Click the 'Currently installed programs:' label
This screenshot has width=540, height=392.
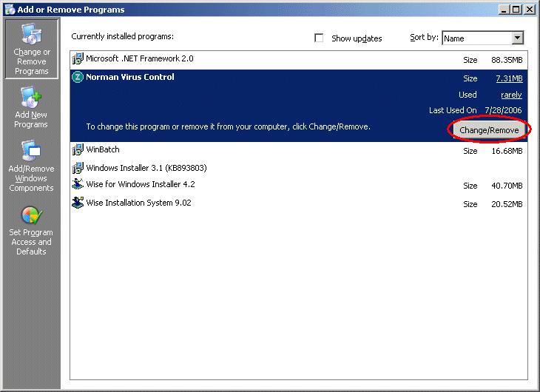(122, 36)
